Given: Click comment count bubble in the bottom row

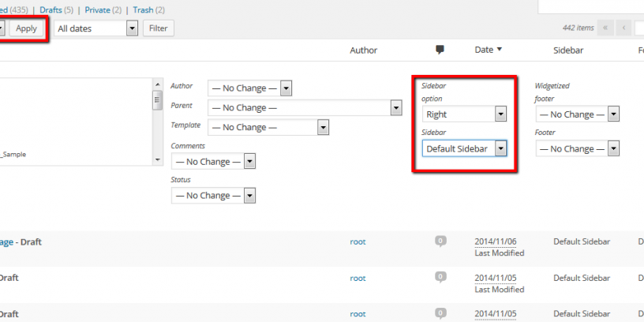Looking at the screenshot, I should coord(440,313).
